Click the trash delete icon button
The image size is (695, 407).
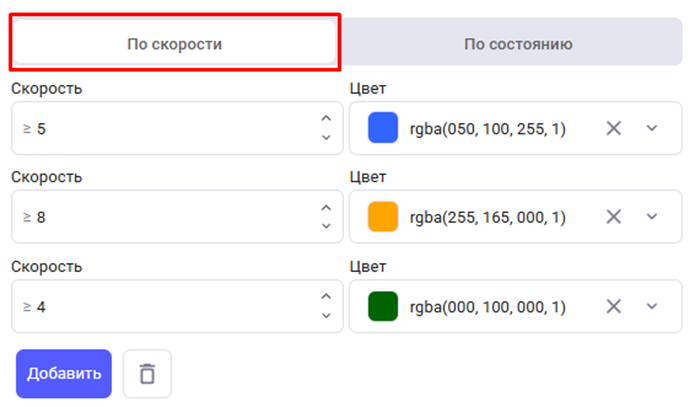147,374
